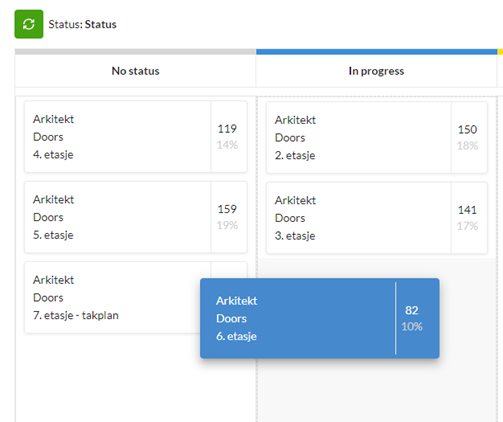Open the Status: Status label

[x=82, y=24]
